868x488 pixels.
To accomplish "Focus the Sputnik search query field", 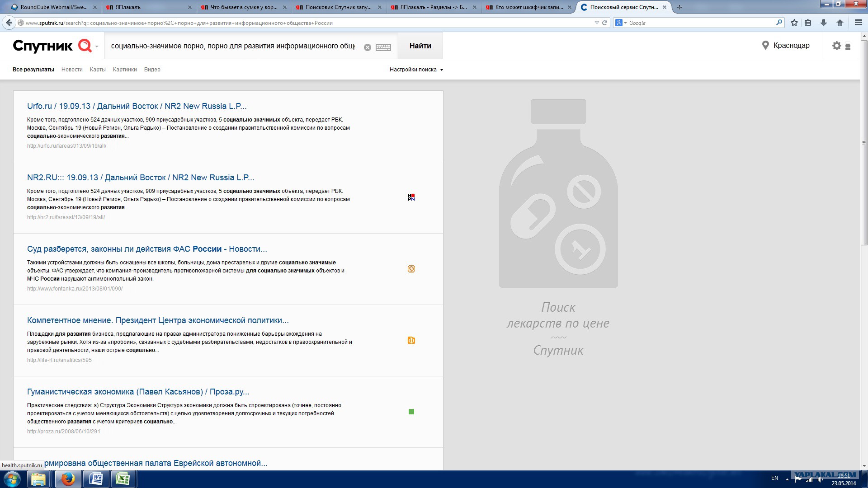I will [x=233, y=46].
